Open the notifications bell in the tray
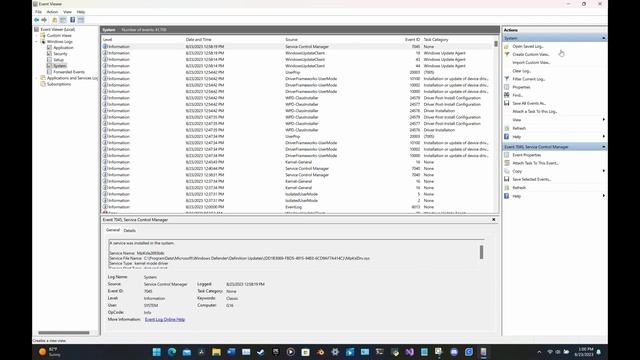Image resolution: width=640 pixels, height=360 pixels. [x=599, y=352]
